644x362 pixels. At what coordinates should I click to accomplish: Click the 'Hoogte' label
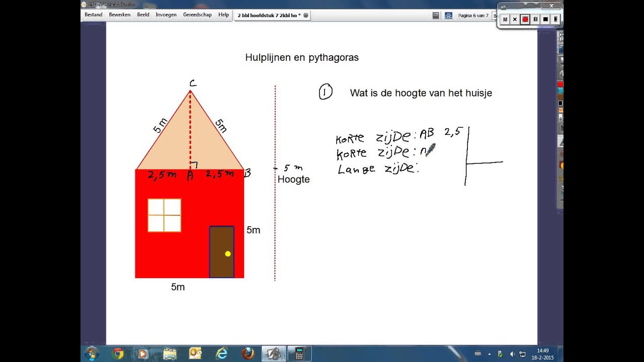click(x=294, y=179)
